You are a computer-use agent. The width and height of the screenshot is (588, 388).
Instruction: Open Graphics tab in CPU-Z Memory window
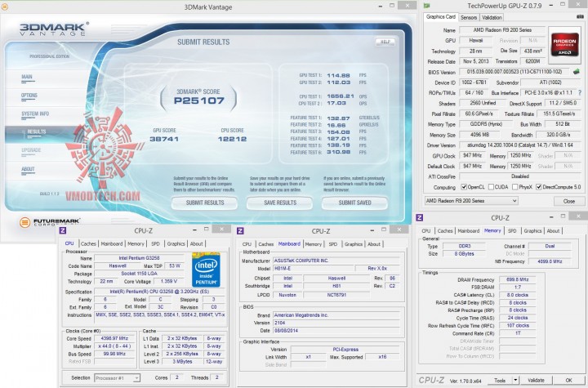(x=532, y=231)
